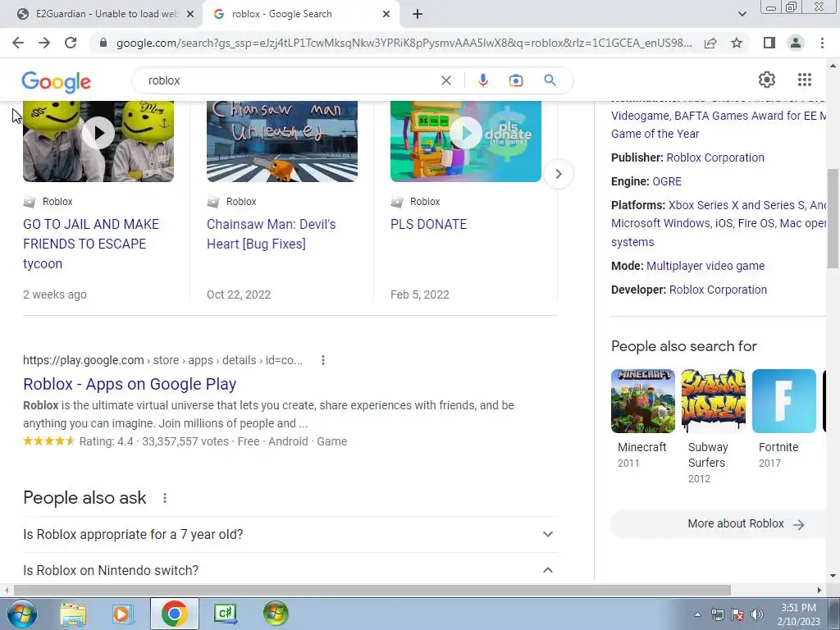Click the vertical page scrollbar thumb
840x630 pixels.
833,218
